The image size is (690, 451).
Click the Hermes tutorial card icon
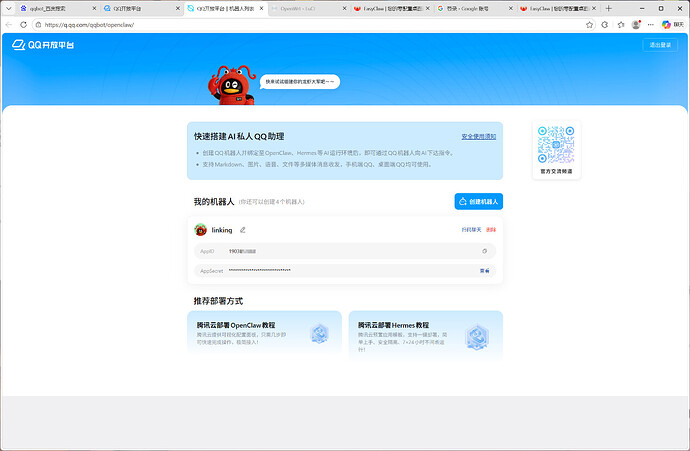477,337
